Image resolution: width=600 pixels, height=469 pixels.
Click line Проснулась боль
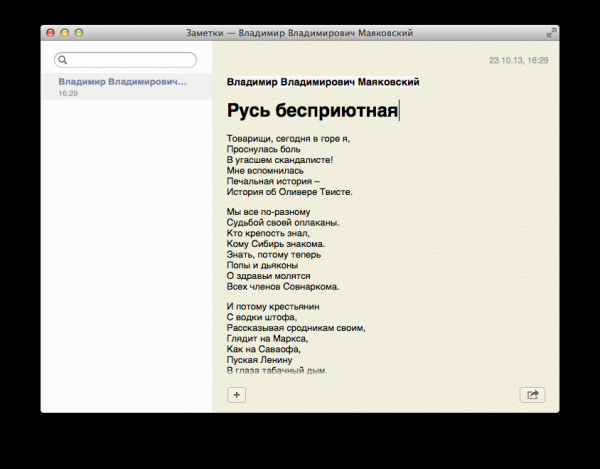click(x=263, y=149)
